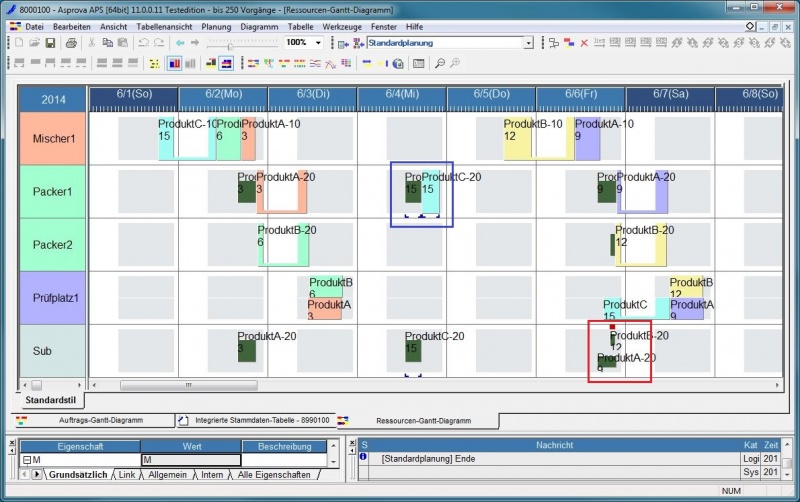
Task: Open the 100% zoom dropdown
Action: 319,43
